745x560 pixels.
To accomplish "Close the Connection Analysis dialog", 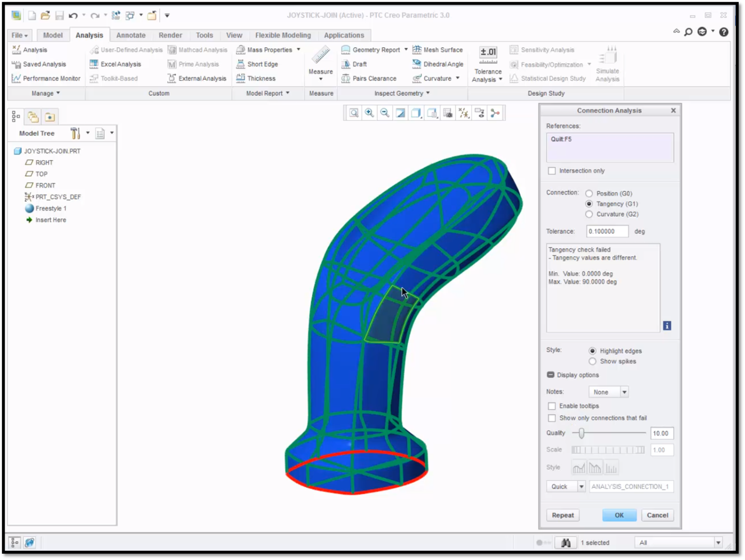I will pos(673,110).
